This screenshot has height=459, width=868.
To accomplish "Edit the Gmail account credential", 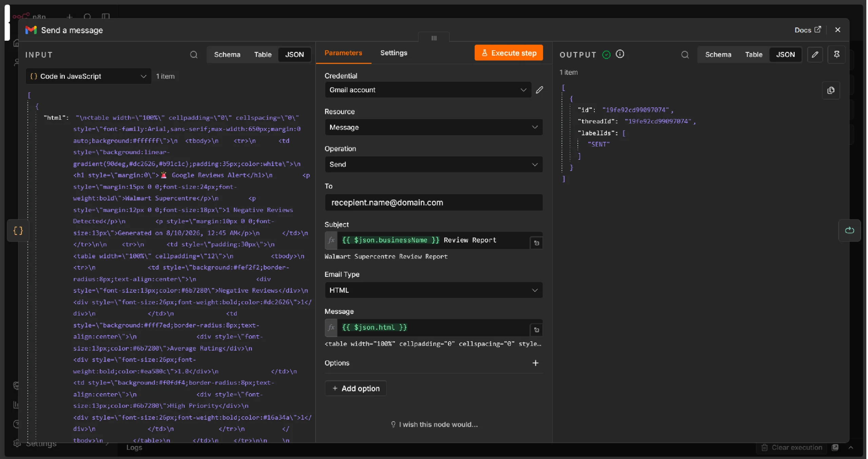I will (539, 90).
